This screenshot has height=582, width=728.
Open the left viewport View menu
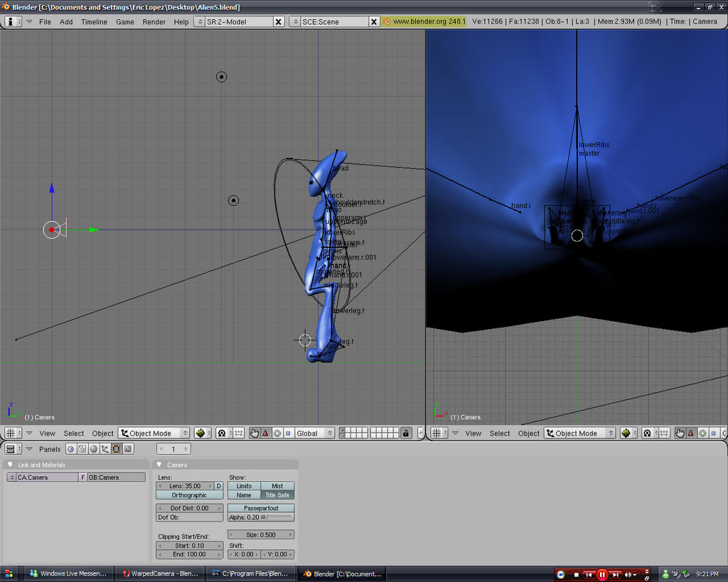coord(47,433)
